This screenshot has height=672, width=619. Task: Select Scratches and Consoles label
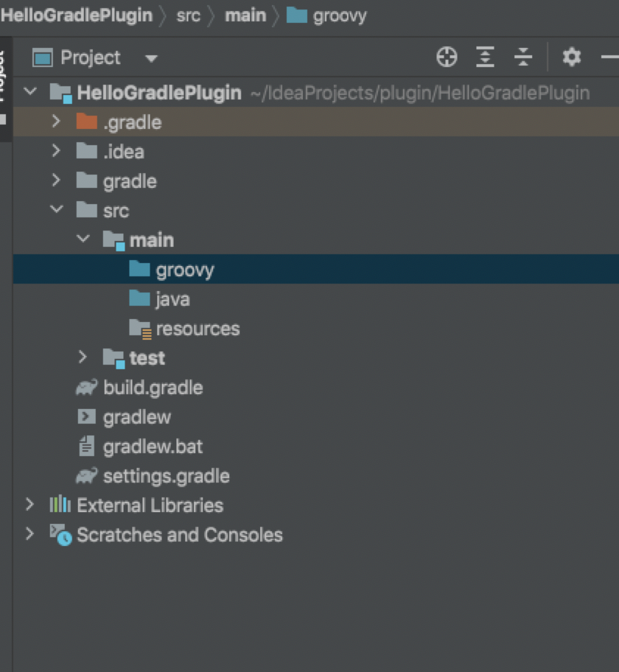[x=180, y=535]
